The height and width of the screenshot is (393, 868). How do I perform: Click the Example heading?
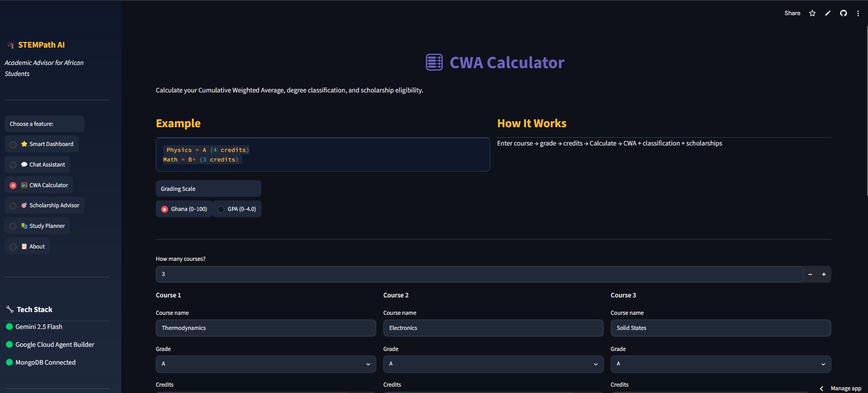[178, 124]
